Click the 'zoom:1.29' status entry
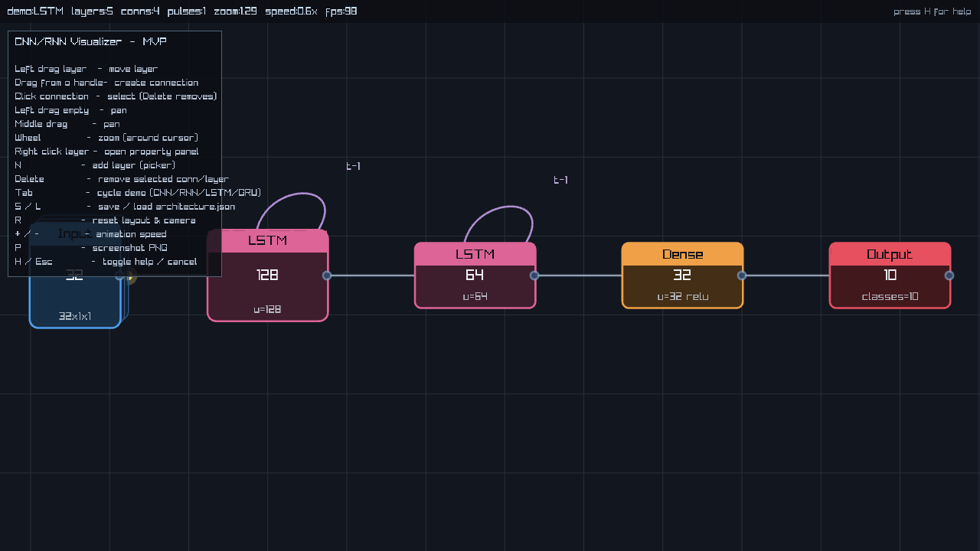The width and height of the screenshot is (980, 551). [x=235, y=11]
